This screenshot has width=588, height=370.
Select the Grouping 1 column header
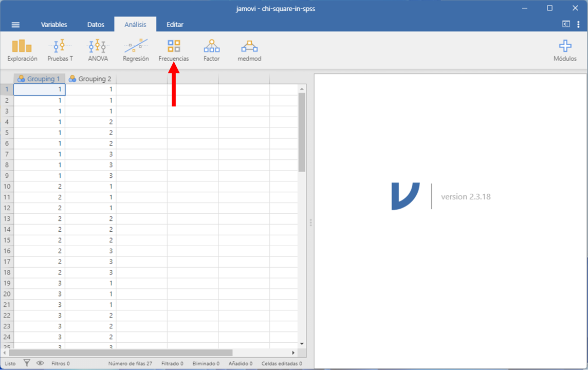pos(39,79)
